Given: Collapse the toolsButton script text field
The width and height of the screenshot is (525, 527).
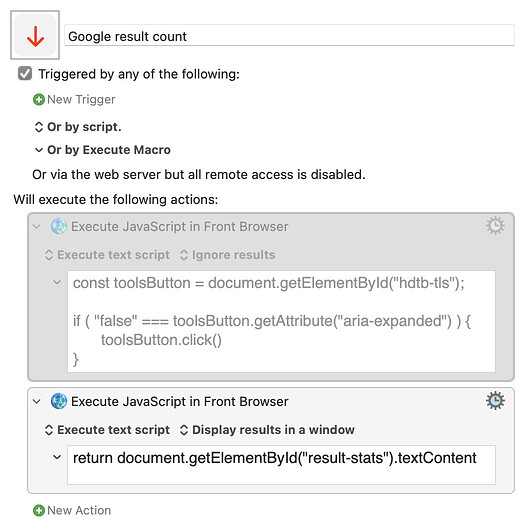Looking at the screenshot, I should (x=57, y=282).
